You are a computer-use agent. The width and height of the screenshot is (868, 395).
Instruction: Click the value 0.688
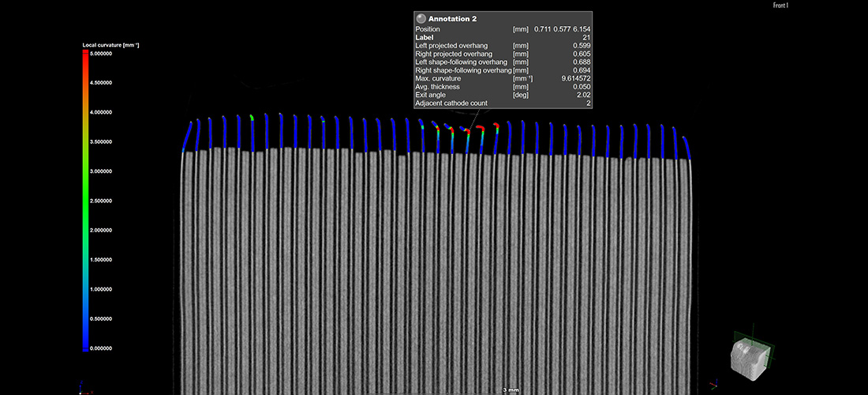583,62
